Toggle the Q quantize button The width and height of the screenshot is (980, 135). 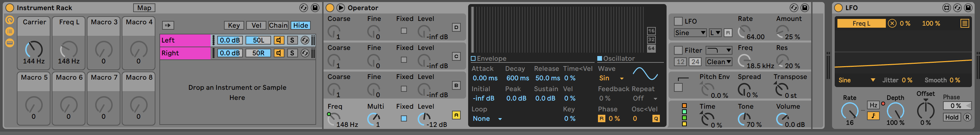(x=656, y=118)
